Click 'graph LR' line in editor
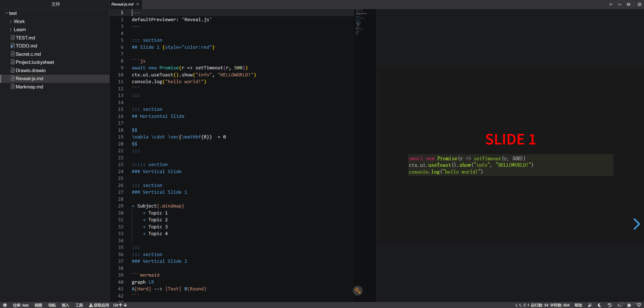644x308 pixels. pyautogui.click(x=143, y=282)
